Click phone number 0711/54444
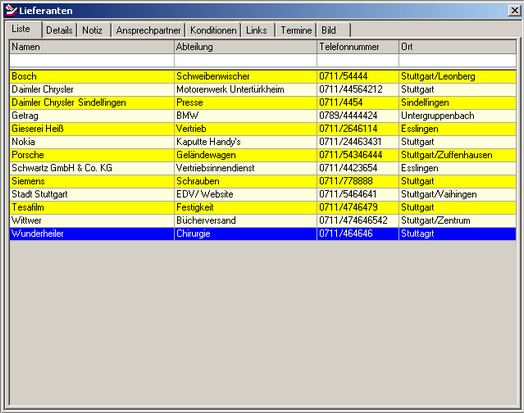 click(358, 77)
